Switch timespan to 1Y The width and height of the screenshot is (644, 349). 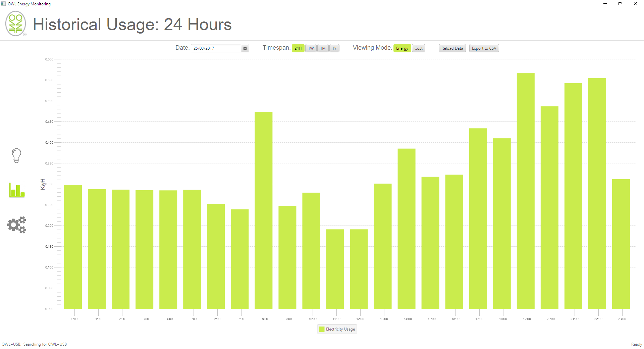(x=334, y=48)
